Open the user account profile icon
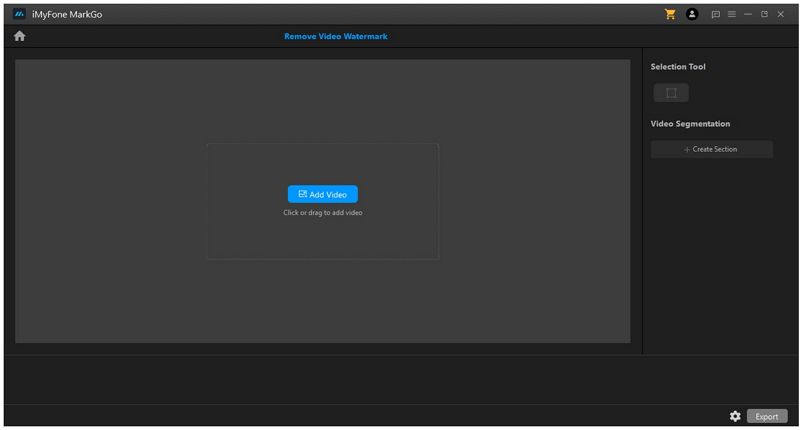The width and height of the screenshot is (800, 430). [692, 14]
